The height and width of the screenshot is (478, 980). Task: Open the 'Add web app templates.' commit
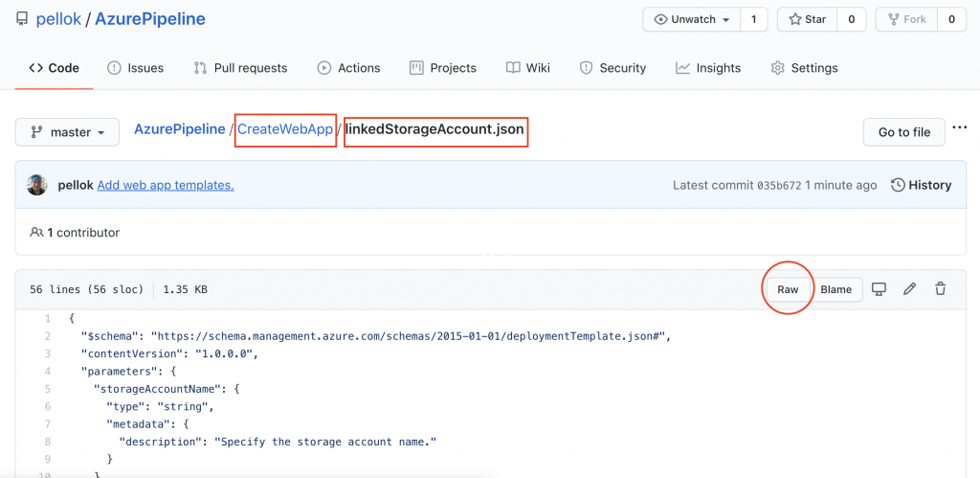166,185
